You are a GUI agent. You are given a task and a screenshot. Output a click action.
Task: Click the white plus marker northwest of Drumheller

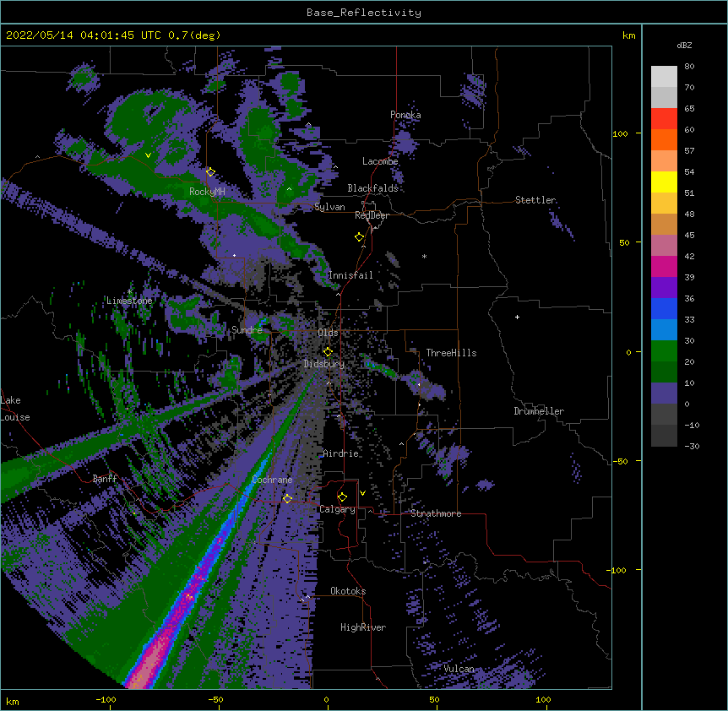point(517,317)
